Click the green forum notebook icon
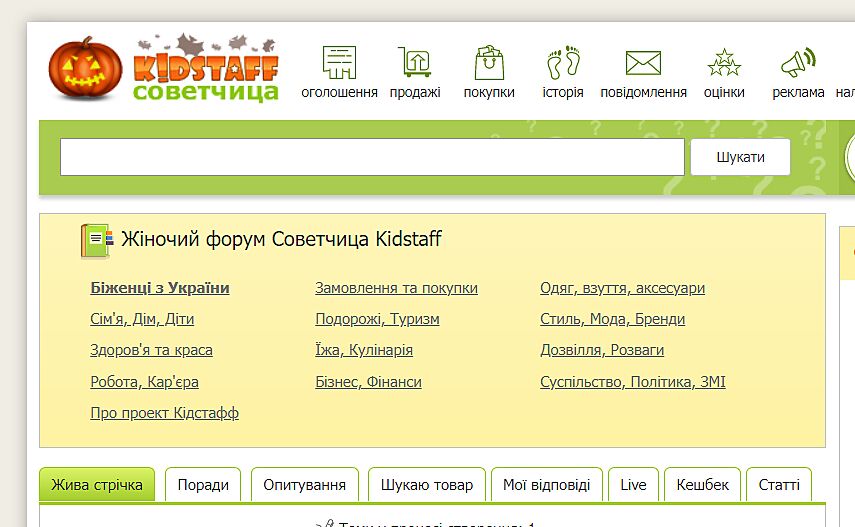This screenshot has height=527, width=855. 96,240
